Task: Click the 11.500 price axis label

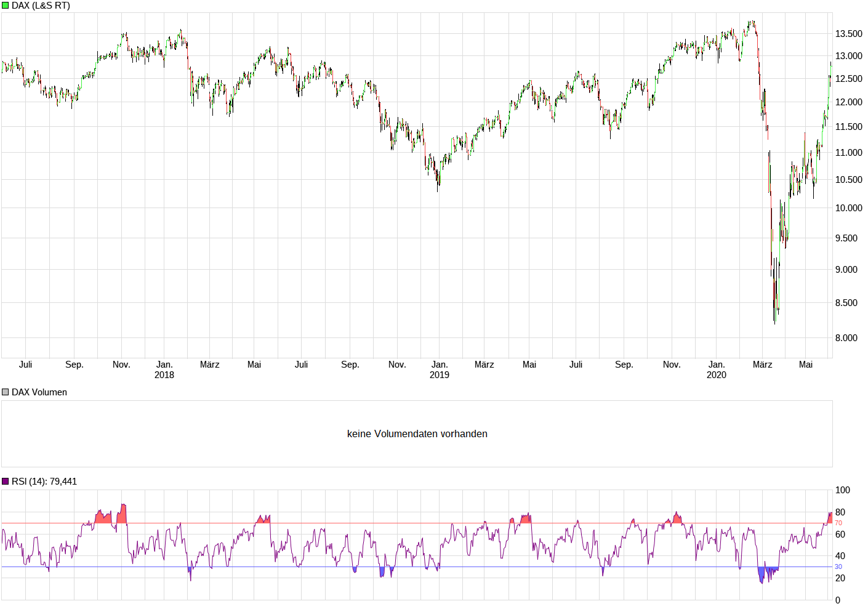Action: (x=849, y=127)
